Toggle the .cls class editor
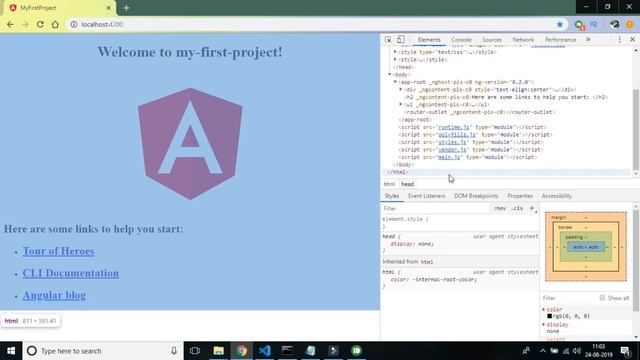This screenshot has width=640, height=360. tap(517, 208)
